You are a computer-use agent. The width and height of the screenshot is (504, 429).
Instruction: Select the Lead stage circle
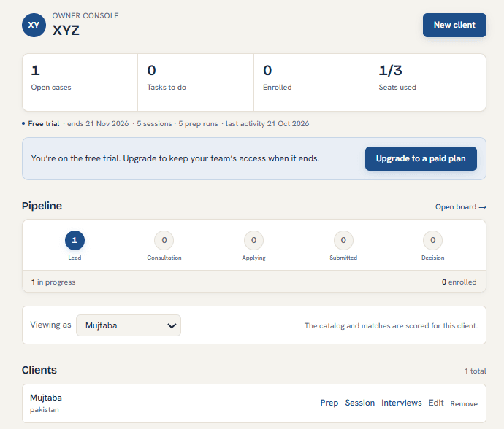tap(75, 240)
